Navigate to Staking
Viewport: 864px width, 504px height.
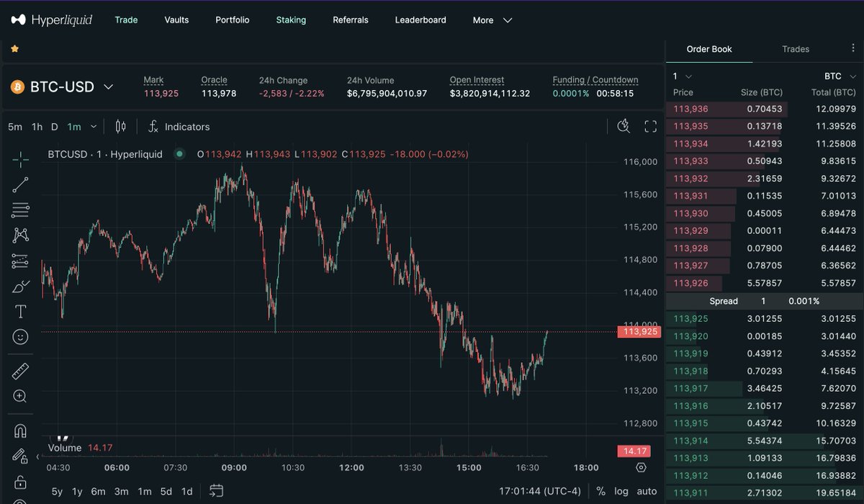click(x=291, y=20)
